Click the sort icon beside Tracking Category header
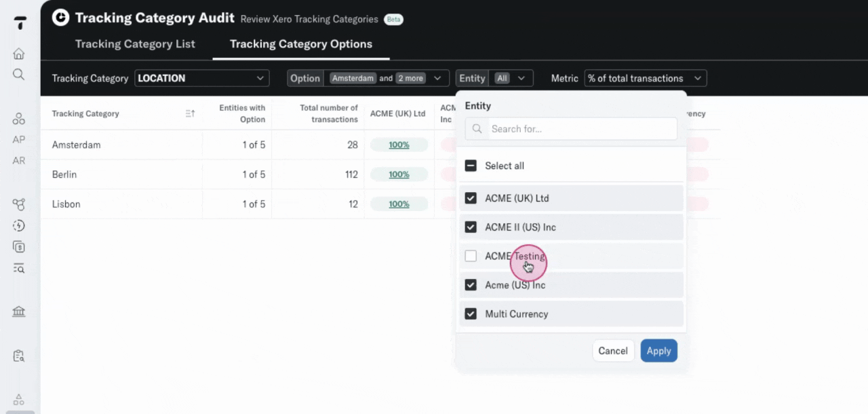 tap(191, 114)
